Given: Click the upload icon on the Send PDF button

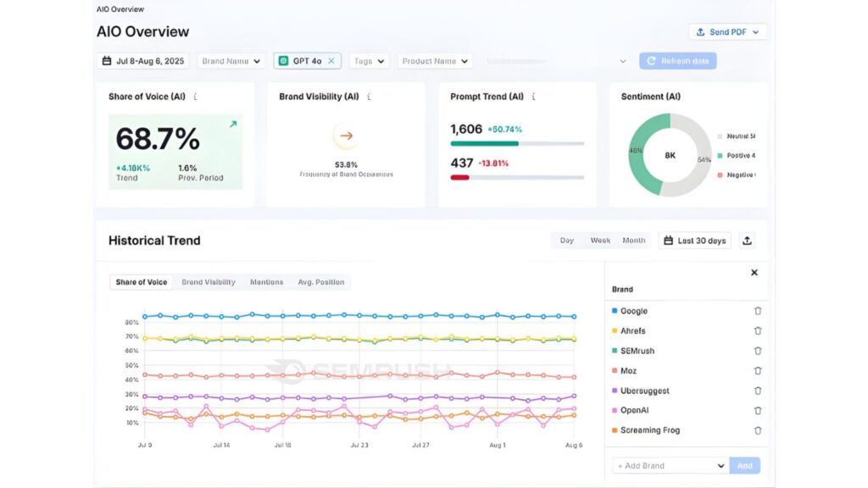Looking at the screenshot, I should pyautogui.click(x=702, y=31).
